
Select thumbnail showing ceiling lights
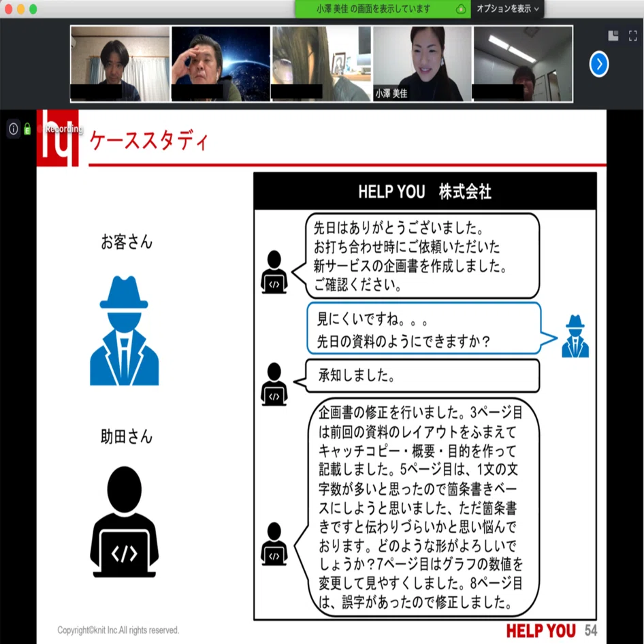pyautogui.click(x=523, y=64)
